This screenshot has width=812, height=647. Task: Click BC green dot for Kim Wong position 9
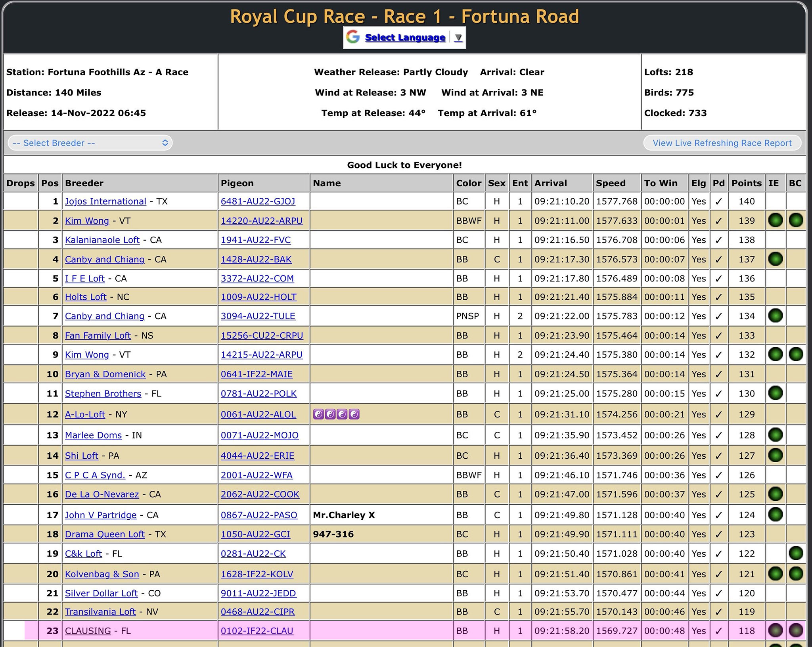(796, 354)
